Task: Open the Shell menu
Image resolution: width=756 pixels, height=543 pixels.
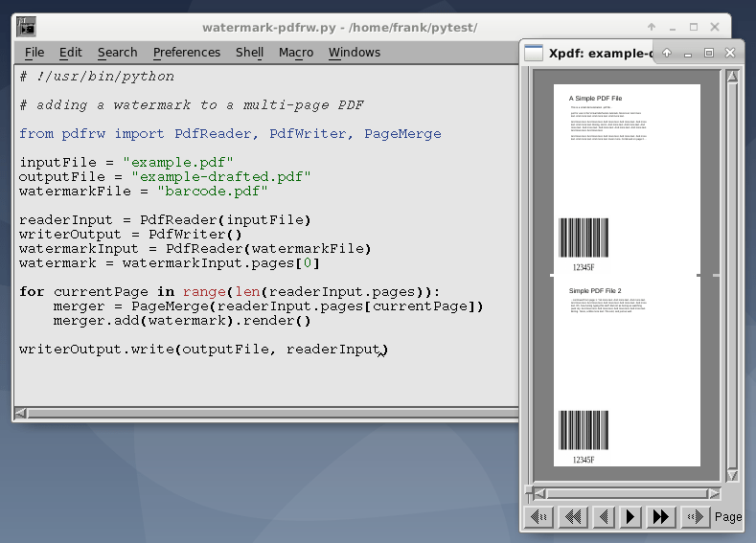Action: tap(249, 52)
